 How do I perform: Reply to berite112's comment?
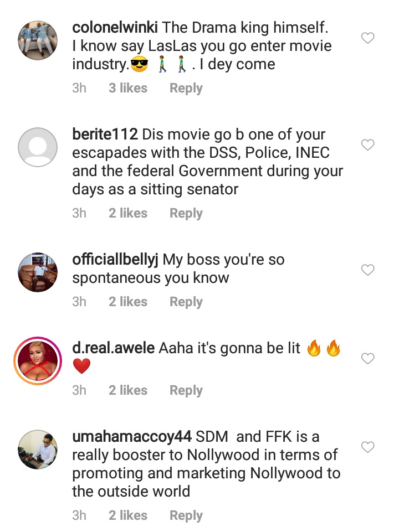[186, 213]
